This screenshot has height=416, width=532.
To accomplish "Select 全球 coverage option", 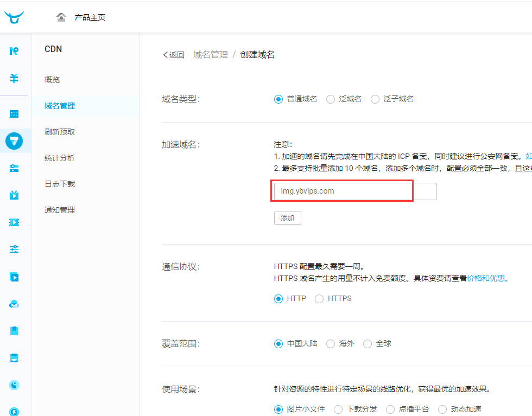I will pyautogui.click(x=368, y=344).
